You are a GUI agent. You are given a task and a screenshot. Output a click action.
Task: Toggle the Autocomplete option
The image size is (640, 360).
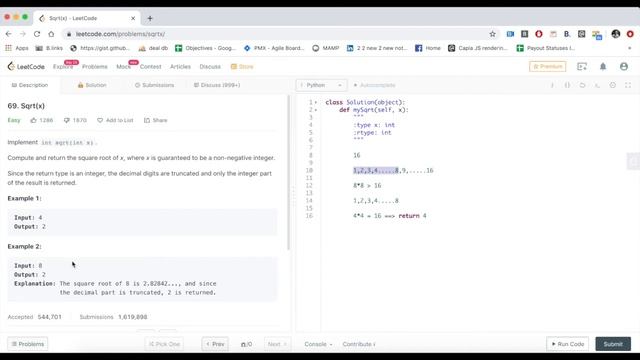point(374,85)
